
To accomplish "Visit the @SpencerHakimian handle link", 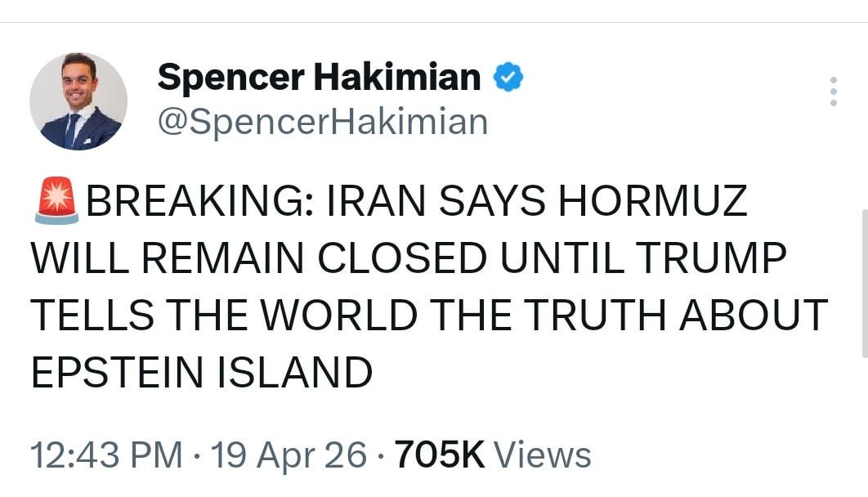I will click(x=323, y=122).
